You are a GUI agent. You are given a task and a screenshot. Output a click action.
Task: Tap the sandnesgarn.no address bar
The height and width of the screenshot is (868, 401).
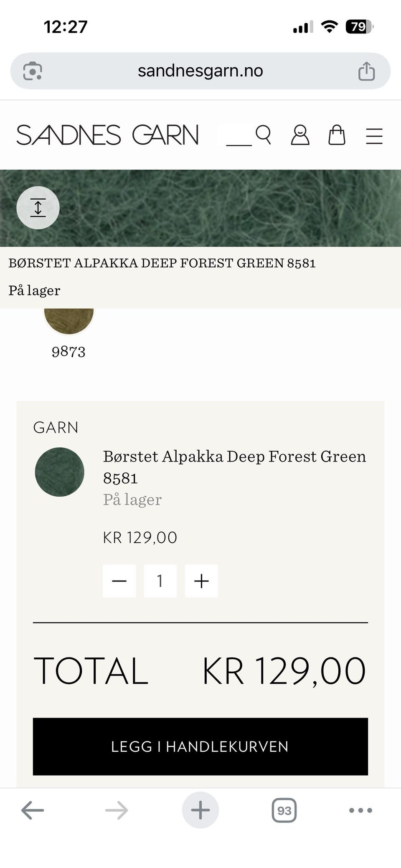tap(200, 71)
